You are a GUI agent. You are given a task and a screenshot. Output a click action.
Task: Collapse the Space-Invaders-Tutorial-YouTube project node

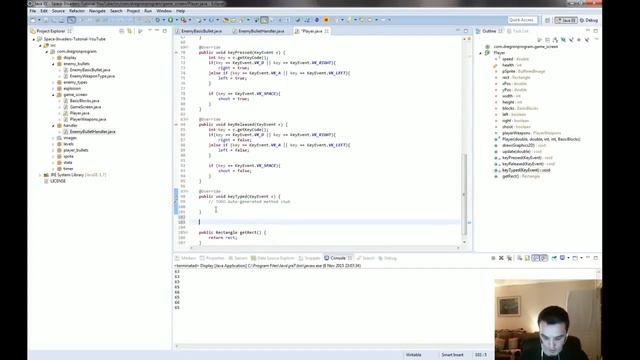[x=34, y=39]
